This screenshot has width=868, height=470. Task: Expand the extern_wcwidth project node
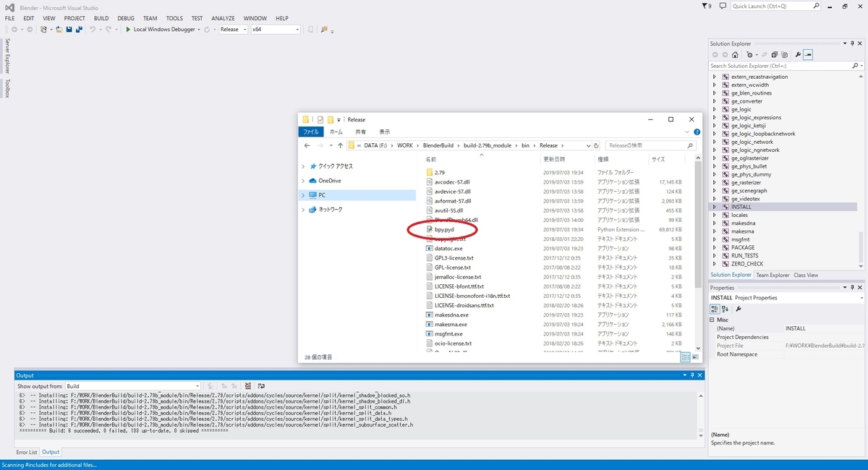[714, 85]
